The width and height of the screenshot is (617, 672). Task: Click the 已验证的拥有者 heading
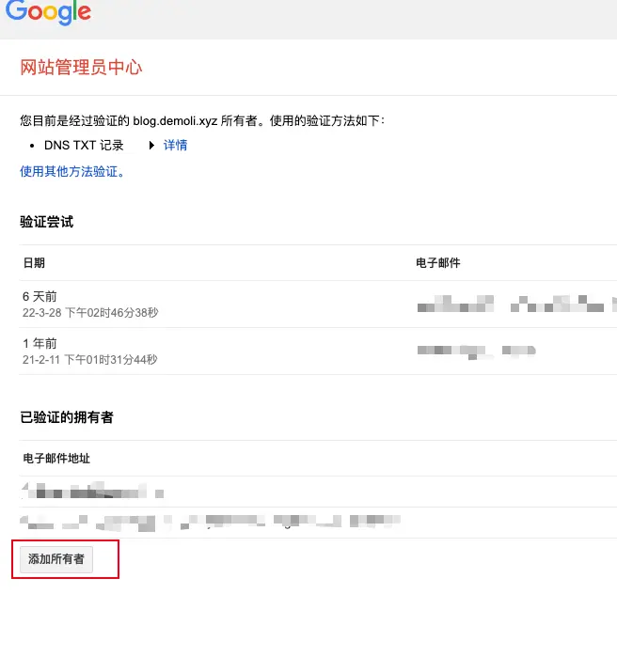67,417
